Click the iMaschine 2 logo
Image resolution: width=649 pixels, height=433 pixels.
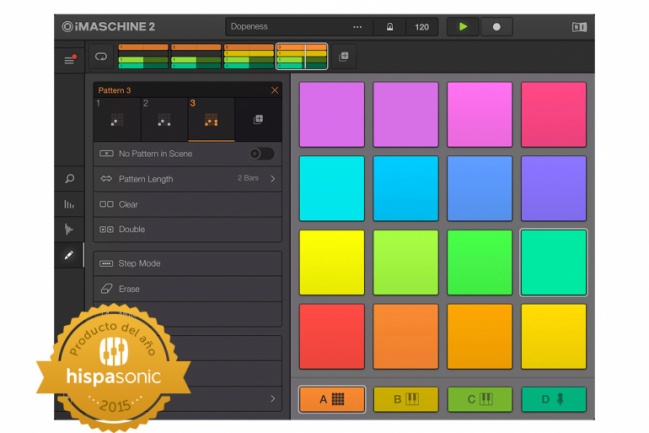(x=108, y=26)
